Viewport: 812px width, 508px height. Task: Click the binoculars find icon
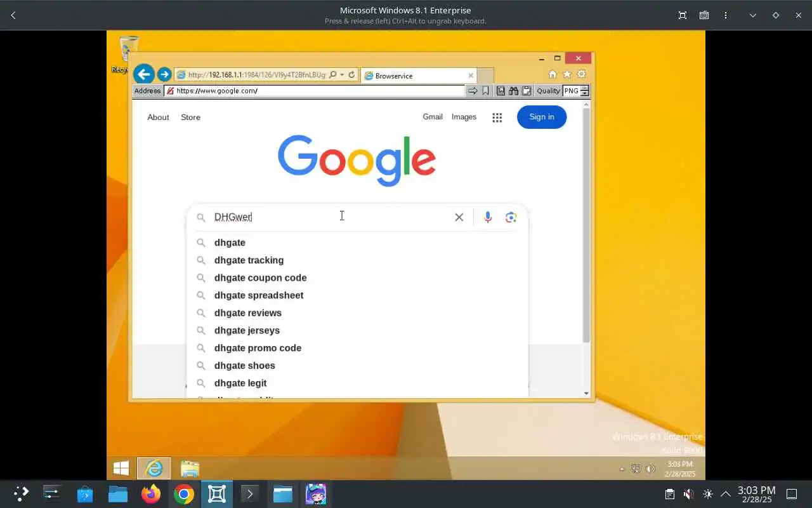(x=513, y=91)
